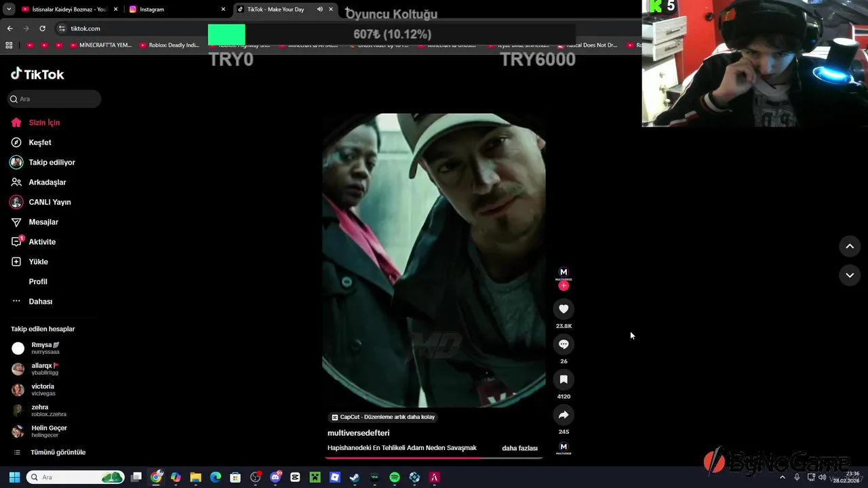View site info icon in address bar
This screenshot has width=868, height=488.
coord(62,28)
